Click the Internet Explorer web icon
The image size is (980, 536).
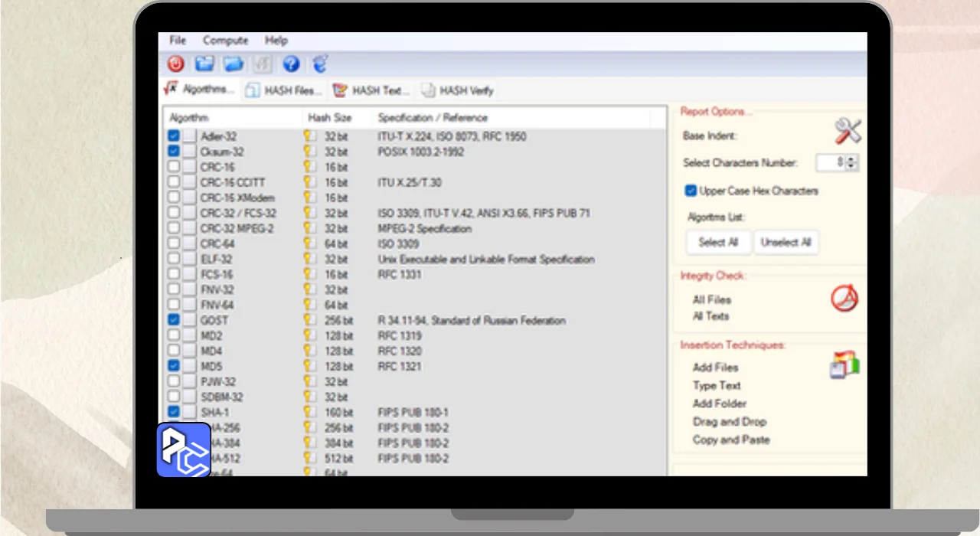coord(319,64)
